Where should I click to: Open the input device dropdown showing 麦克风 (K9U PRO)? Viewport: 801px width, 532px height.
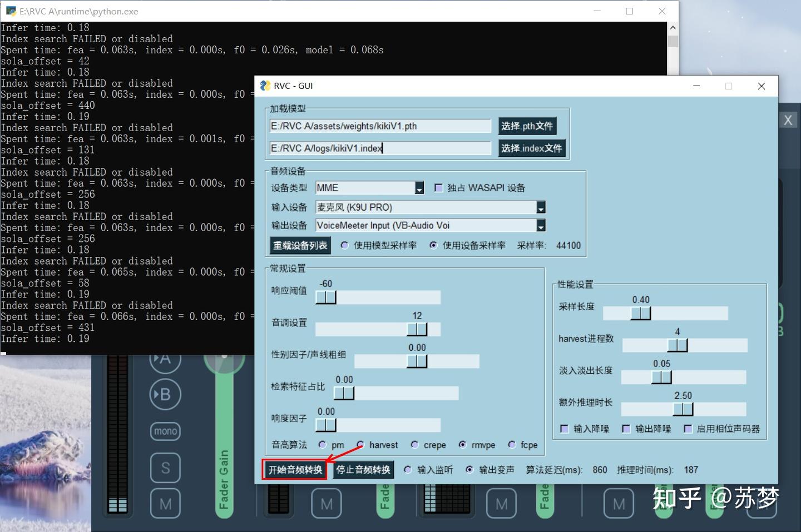click(x=540, y=207)
